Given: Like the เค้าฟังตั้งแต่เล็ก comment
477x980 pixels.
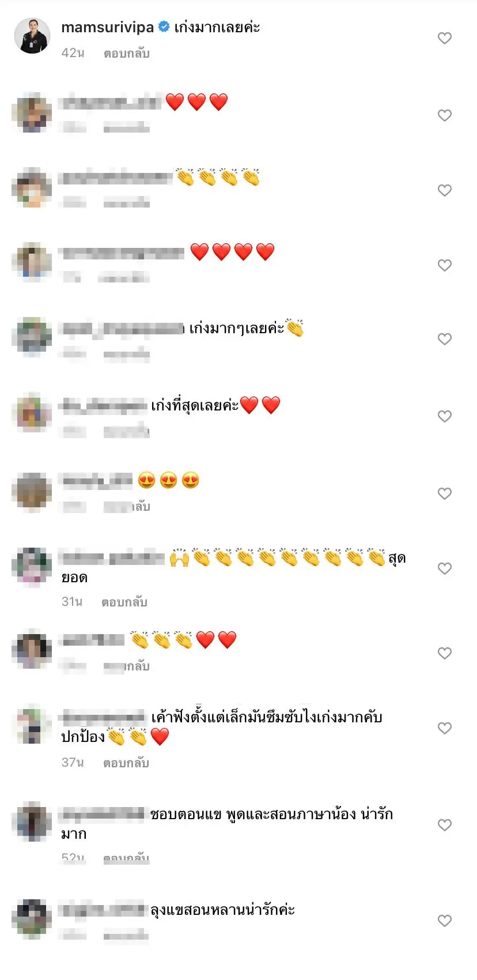Looking at the screenshot, I should coord(444,728).
